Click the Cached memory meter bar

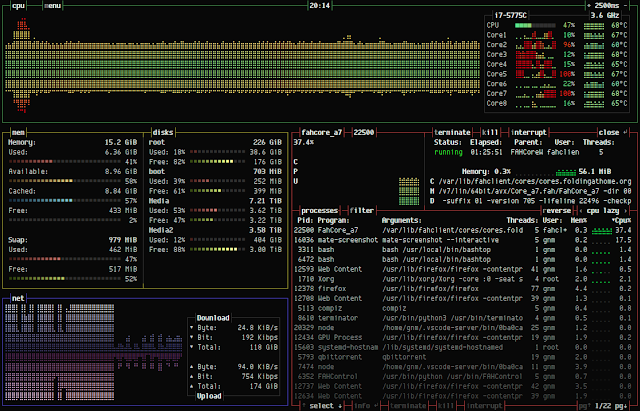(x=64, y=201)
